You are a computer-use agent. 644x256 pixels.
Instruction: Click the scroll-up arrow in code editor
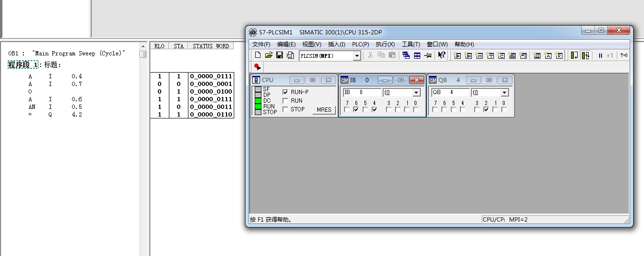[x=143, y=46]
